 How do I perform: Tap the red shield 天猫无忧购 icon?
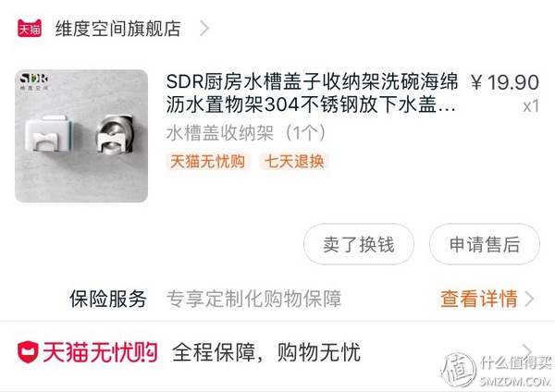(28, 352)
